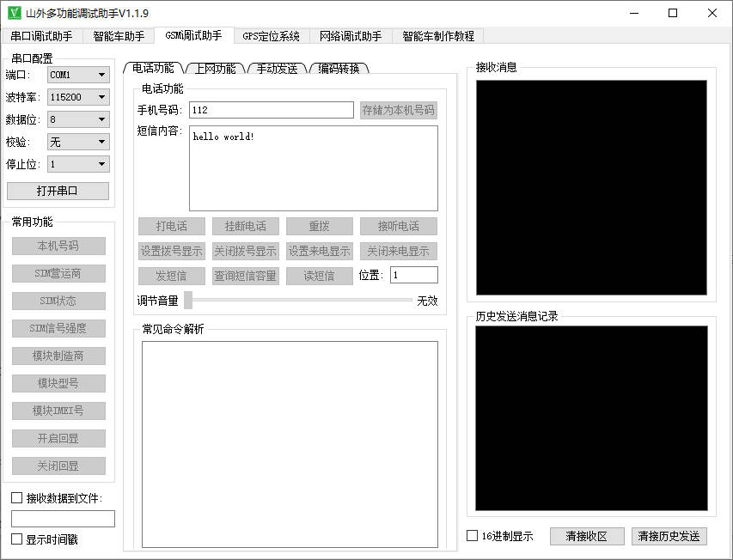Switch to 串口调试助手 tab

tap(41, 36)
